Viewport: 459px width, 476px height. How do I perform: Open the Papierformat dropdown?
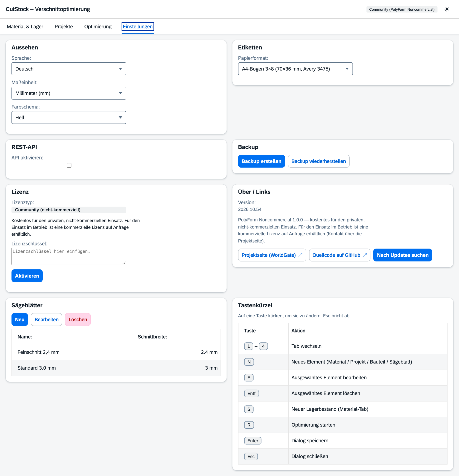(295, 69)
